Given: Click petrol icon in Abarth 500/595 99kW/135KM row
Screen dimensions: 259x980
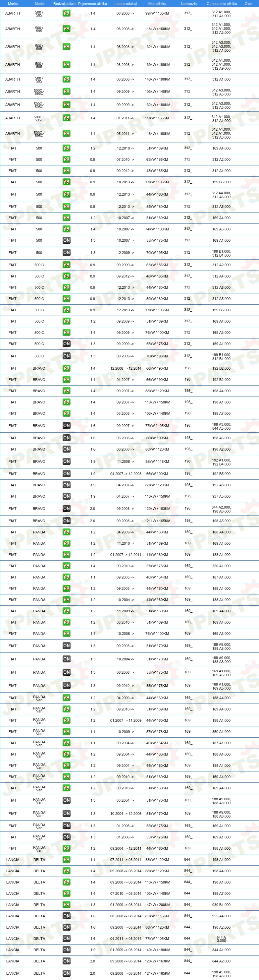Looking at the screenshot, I should click(x=67, y=13).
